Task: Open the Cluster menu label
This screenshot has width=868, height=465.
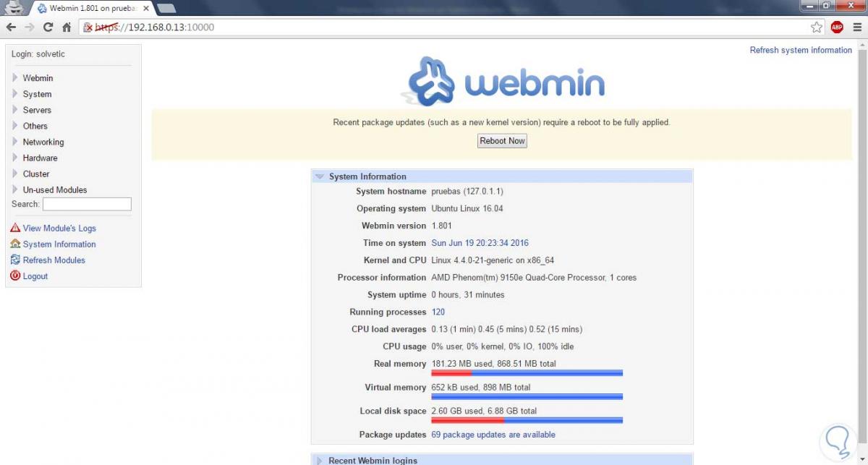Action: coord(36,174)
